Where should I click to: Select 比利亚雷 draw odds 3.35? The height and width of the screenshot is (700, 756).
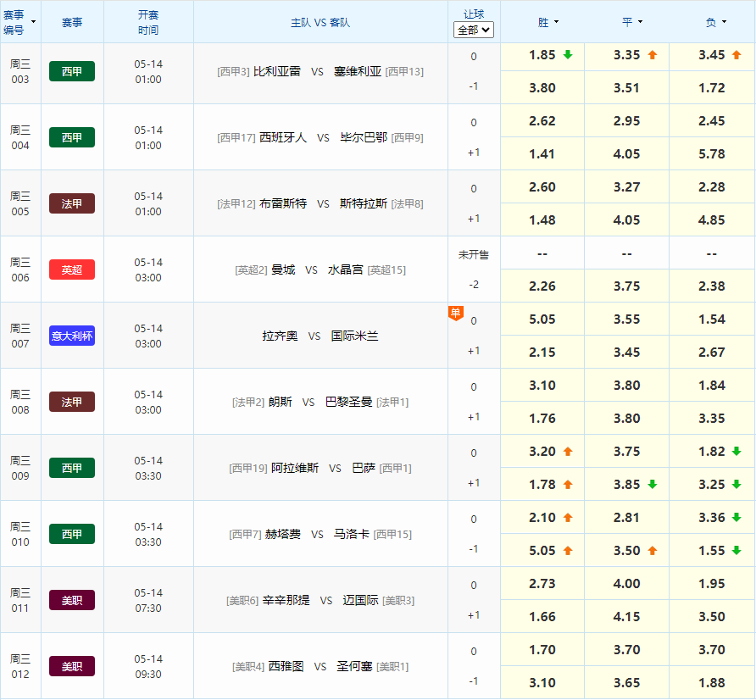pos(627,55)
